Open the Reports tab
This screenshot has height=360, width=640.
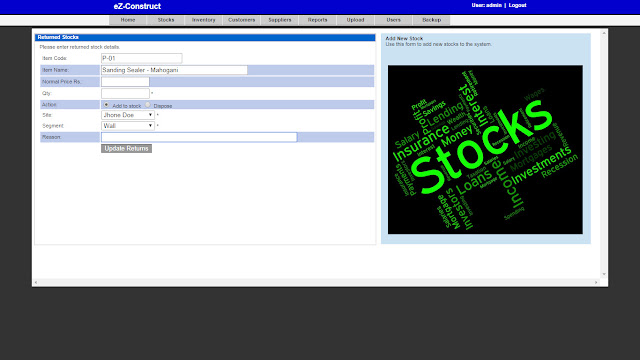318,20
